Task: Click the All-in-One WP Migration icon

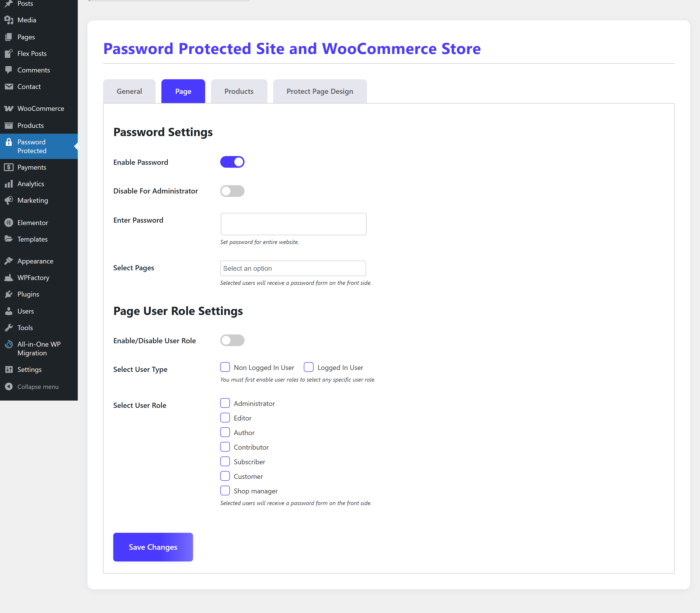Action: click(9, 344)
